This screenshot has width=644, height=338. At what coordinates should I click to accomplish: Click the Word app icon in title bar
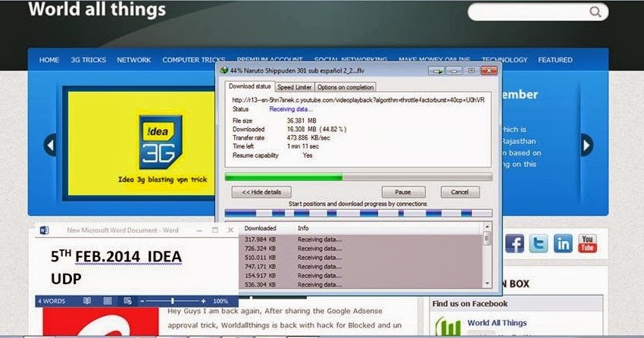[x=45, y=230]
